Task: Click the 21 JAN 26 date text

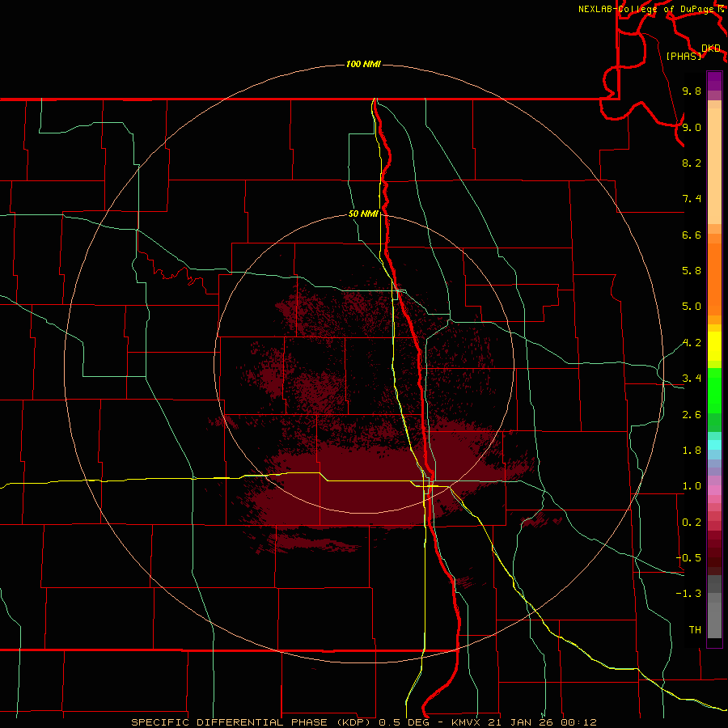Action: pos(522,722)
